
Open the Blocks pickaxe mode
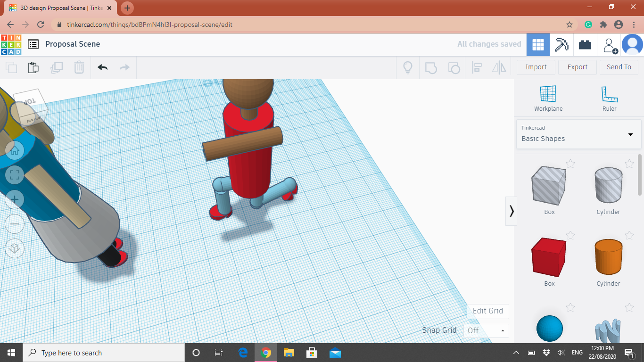tap(561, 45)
